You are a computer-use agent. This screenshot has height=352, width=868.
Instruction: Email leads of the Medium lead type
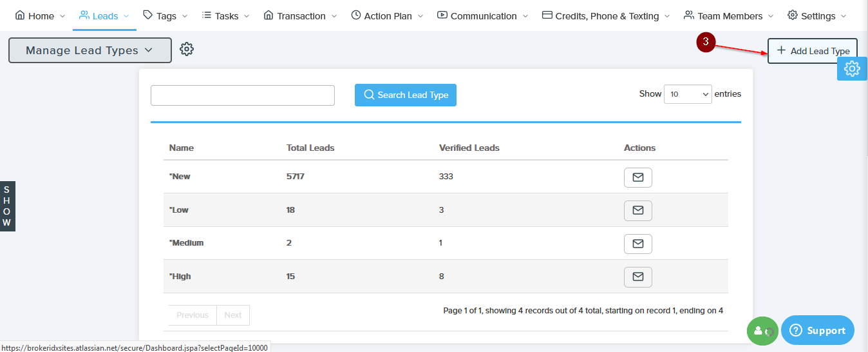[637, 244]
